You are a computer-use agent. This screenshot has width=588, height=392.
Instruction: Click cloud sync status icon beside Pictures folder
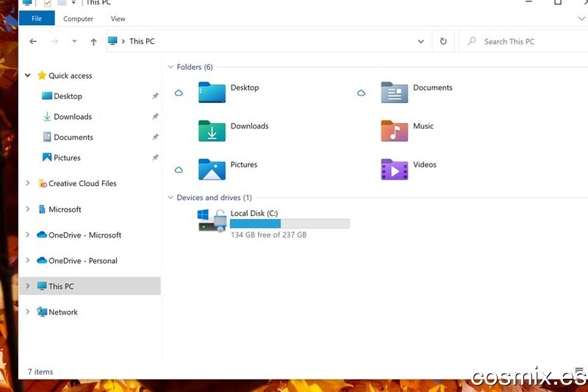coord(179,170)
